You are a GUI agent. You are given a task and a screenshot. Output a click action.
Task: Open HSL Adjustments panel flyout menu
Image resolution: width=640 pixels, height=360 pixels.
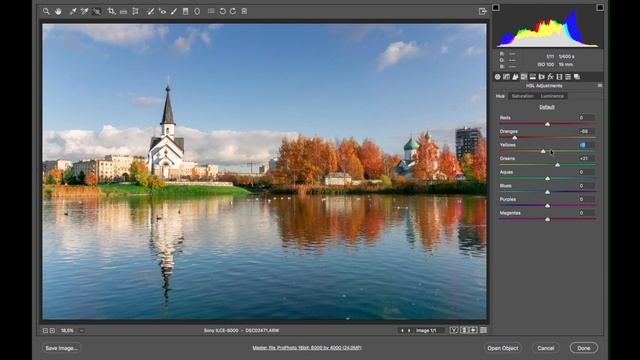click(600, 86)
